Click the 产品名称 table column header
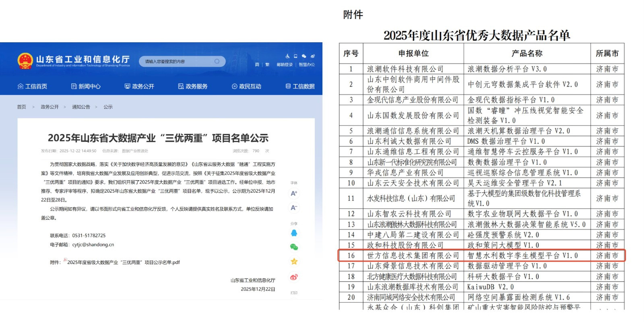Viewport: 644px width, 324px height. coord(527,53)
